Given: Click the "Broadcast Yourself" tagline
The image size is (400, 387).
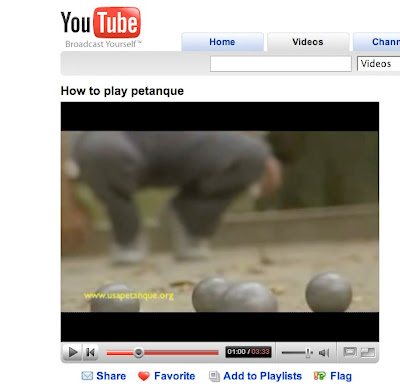Looking at the screenshot, I should pos(103,44).
